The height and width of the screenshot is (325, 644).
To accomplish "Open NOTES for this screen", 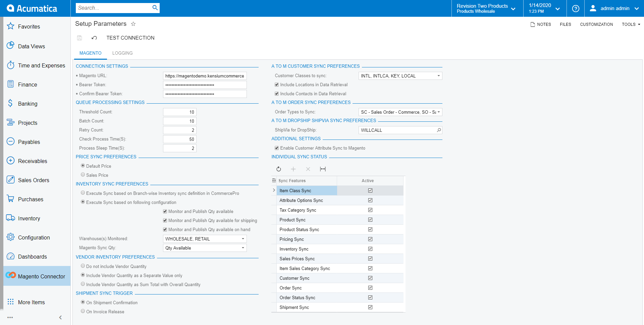I will (x=541, y=24).
